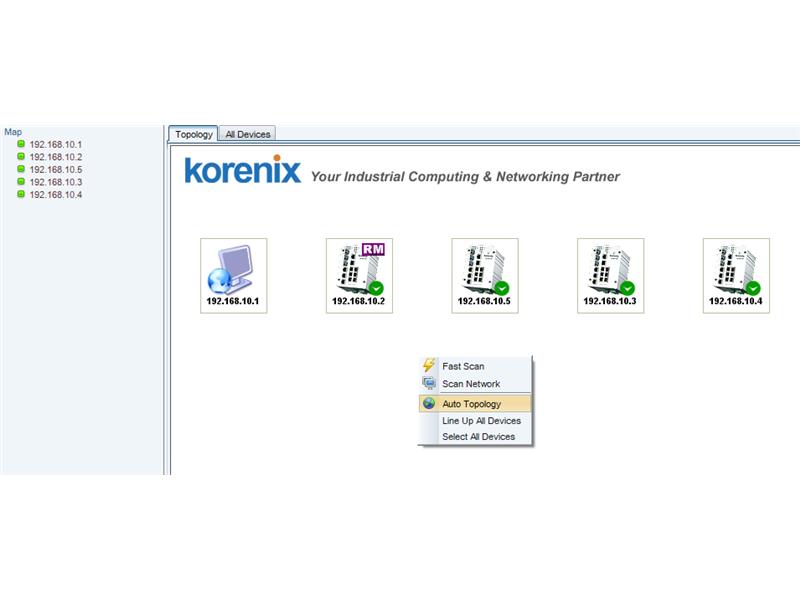Click the 192.168.10.4 label under the switch
The image size is (800, 600).
click(736, 301)
